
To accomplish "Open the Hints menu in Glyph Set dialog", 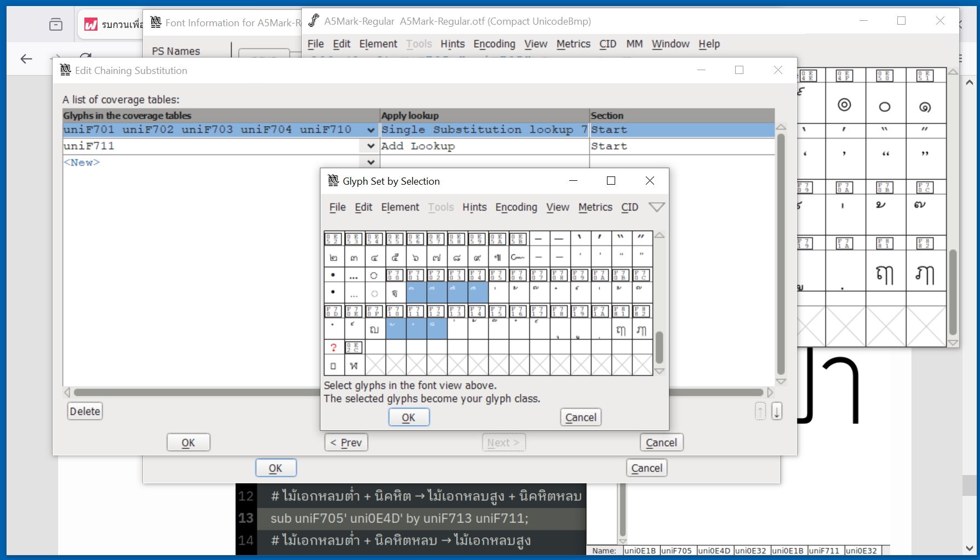I will point(474,207).
